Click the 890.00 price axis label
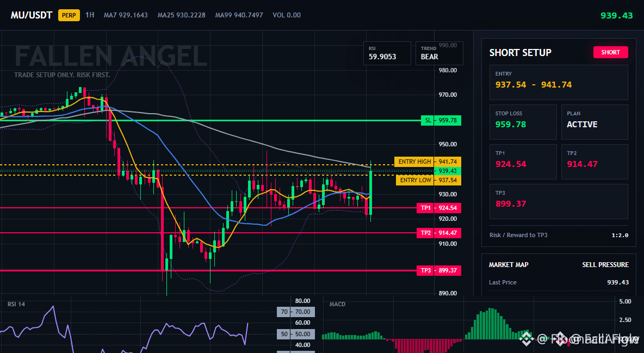The image size is (644, 353). pyautogui.click(x=448, y=293)
